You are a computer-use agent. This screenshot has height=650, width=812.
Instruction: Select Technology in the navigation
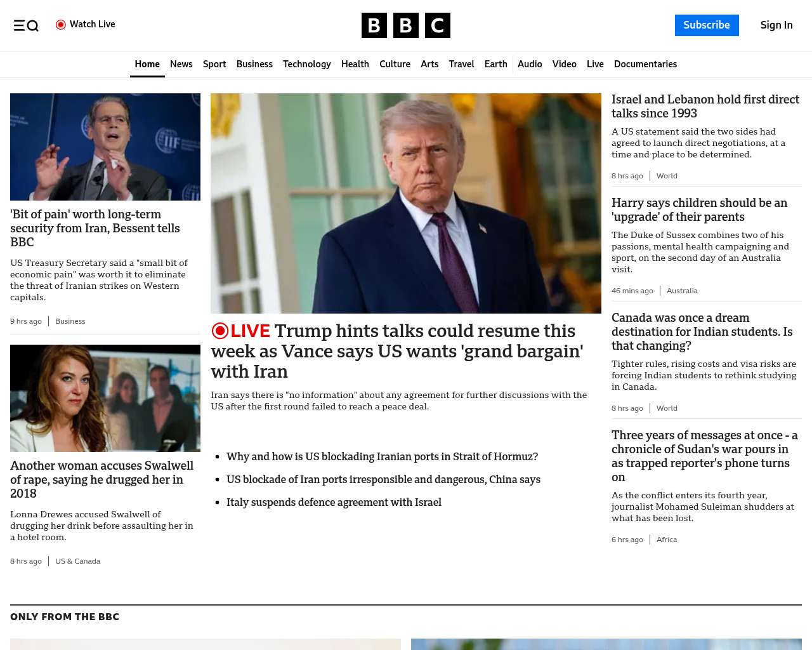pyautogui.click(x=307, y=64)
